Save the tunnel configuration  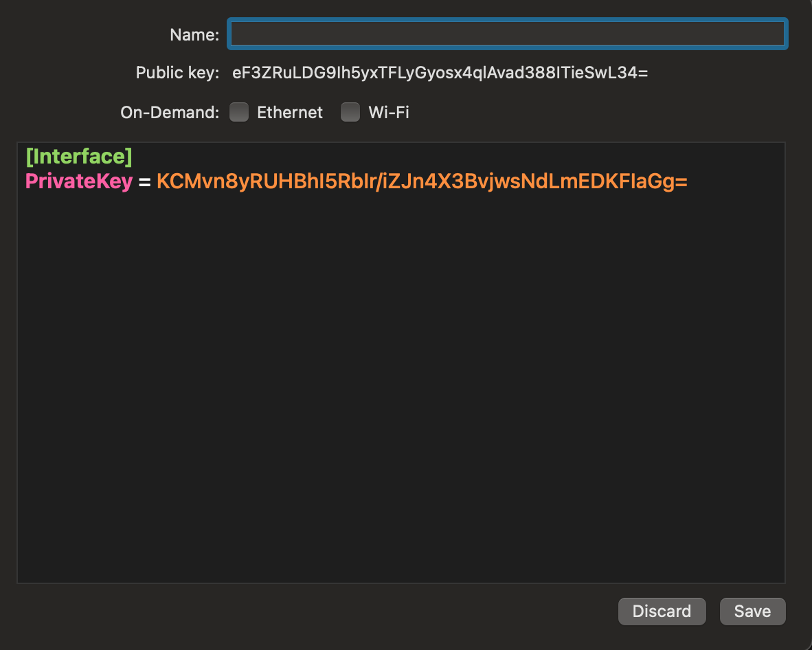[752, 611]
